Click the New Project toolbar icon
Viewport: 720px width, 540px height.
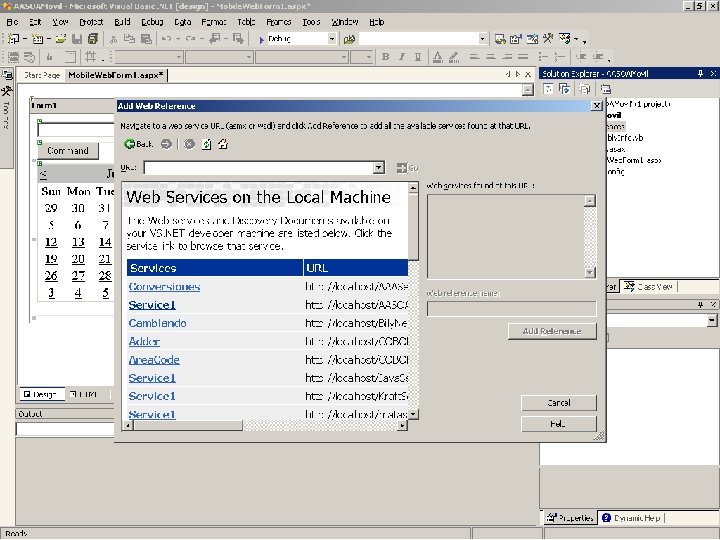coord(13,39)
